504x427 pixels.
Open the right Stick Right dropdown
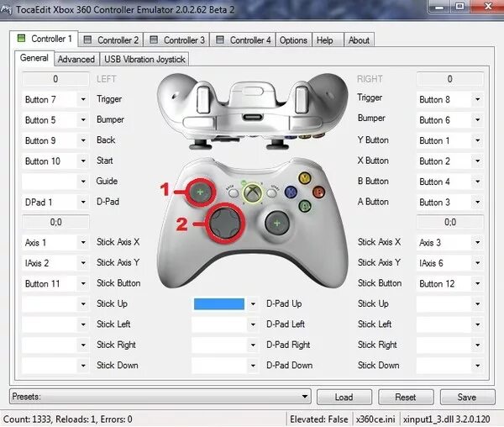[450, 345]
